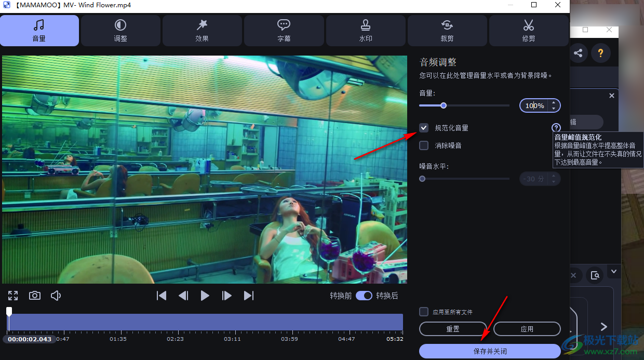Switch to the 音量 tab

39,31
